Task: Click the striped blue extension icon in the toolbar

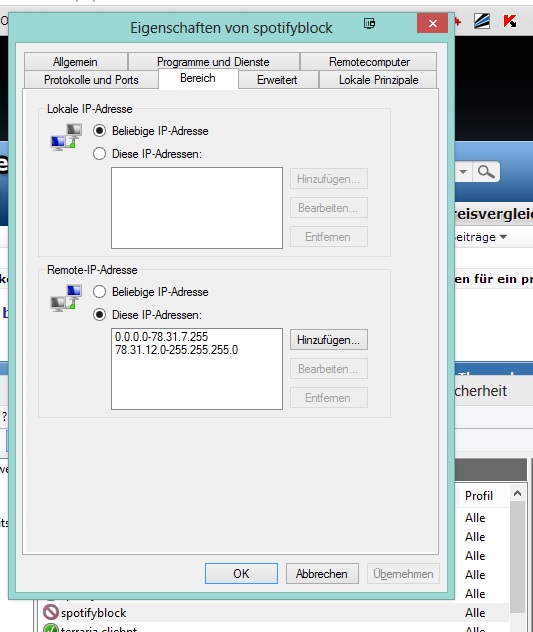Action: click(x=482, y=21)
